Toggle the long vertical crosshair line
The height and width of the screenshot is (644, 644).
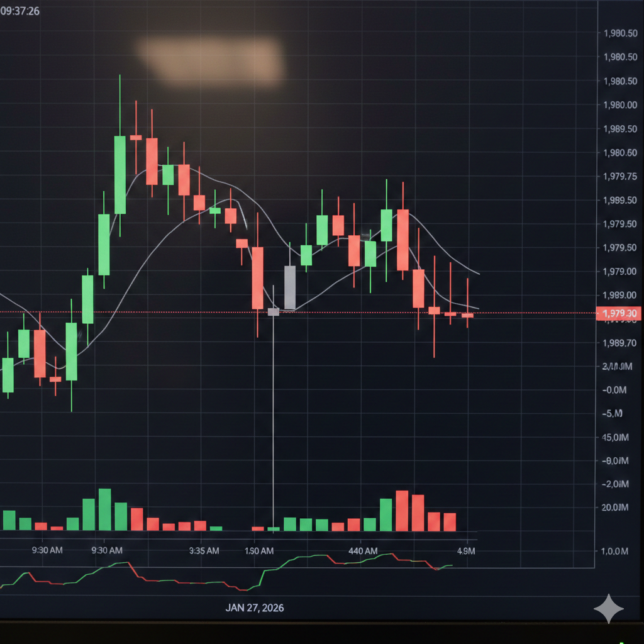(275, 409)
